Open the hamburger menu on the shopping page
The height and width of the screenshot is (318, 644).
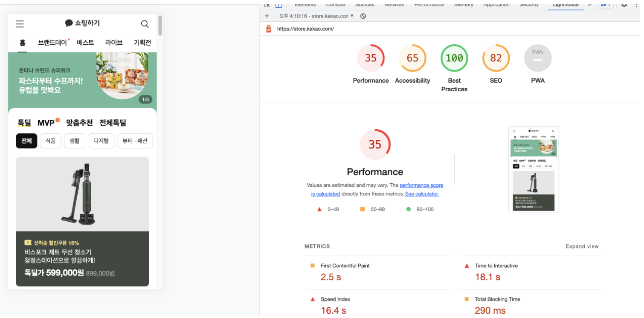20,24
